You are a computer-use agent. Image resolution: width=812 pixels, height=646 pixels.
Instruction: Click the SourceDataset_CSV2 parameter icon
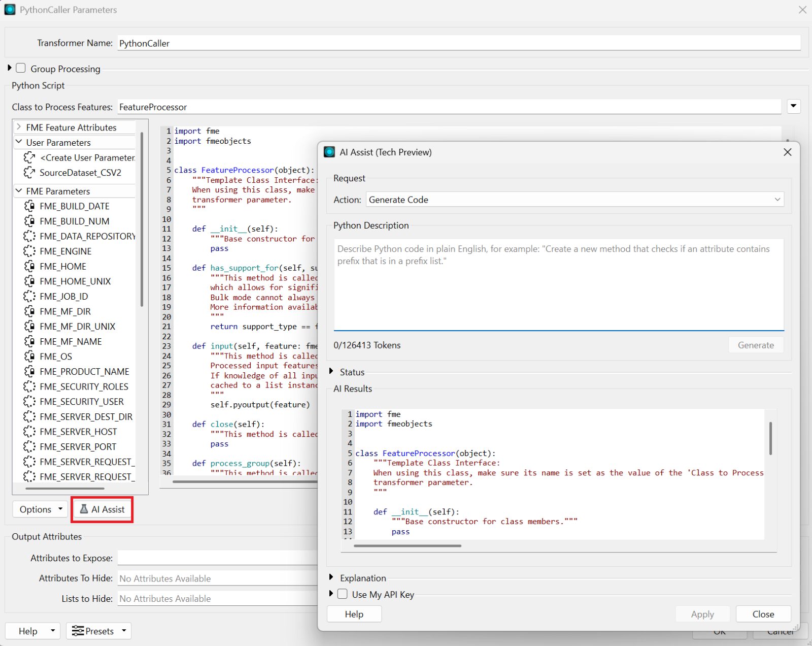[29, 173]
